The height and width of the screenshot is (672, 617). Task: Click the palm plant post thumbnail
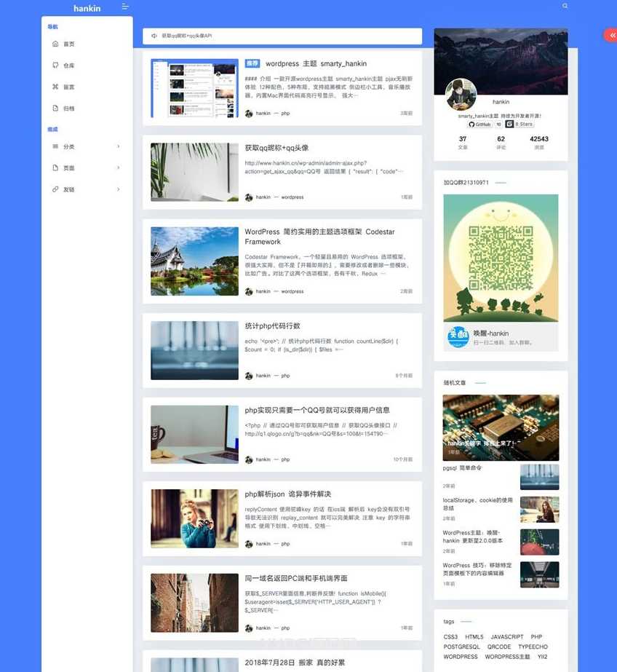194,172
